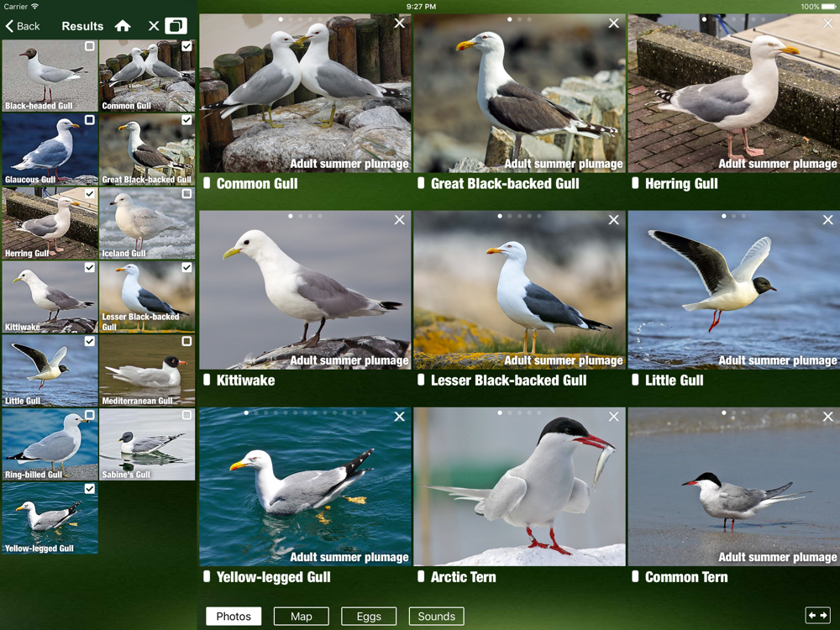
Task: Click the 9:27 PM clock in status bar
Action: (421, 7)
